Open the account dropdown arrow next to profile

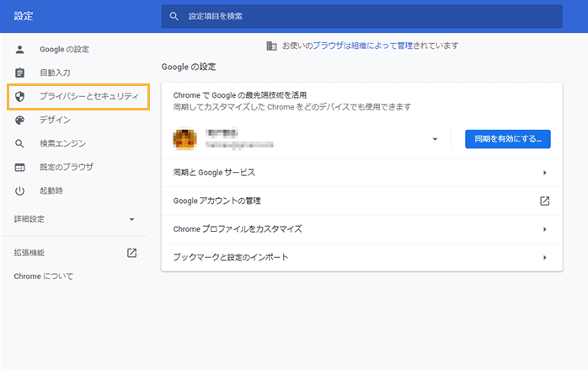(x=436, y=139)
